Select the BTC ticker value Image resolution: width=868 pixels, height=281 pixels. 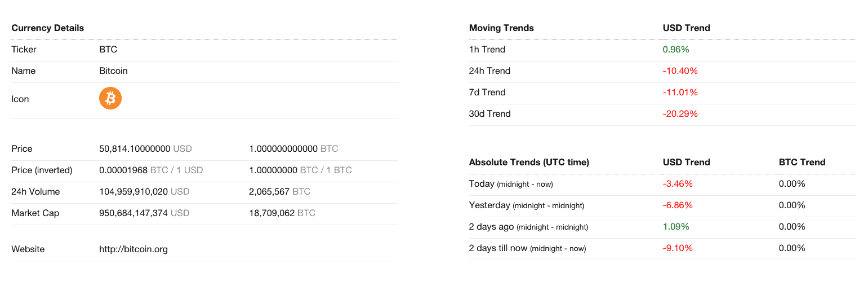tap(108, 50)
